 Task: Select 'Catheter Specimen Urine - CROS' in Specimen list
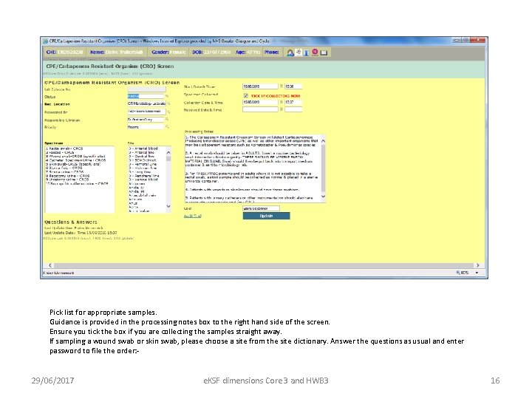[x=75, y=160]
